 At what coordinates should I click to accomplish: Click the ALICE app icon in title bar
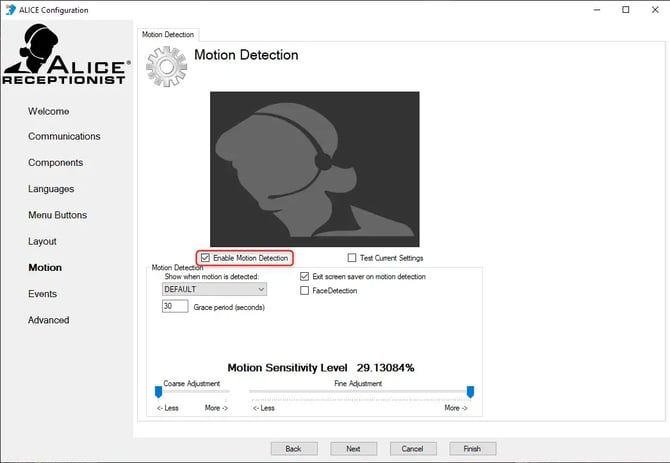pos(11,10)
